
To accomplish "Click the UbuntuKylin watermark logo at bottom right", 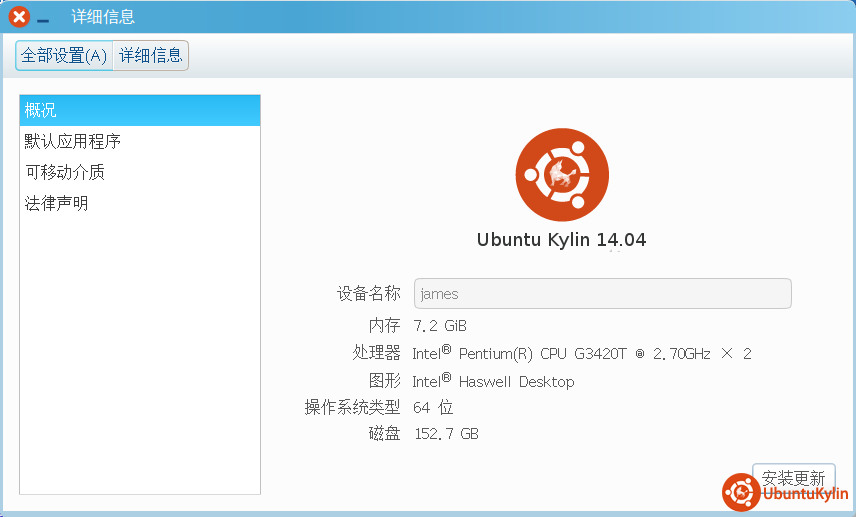I will tap(785, 493).
